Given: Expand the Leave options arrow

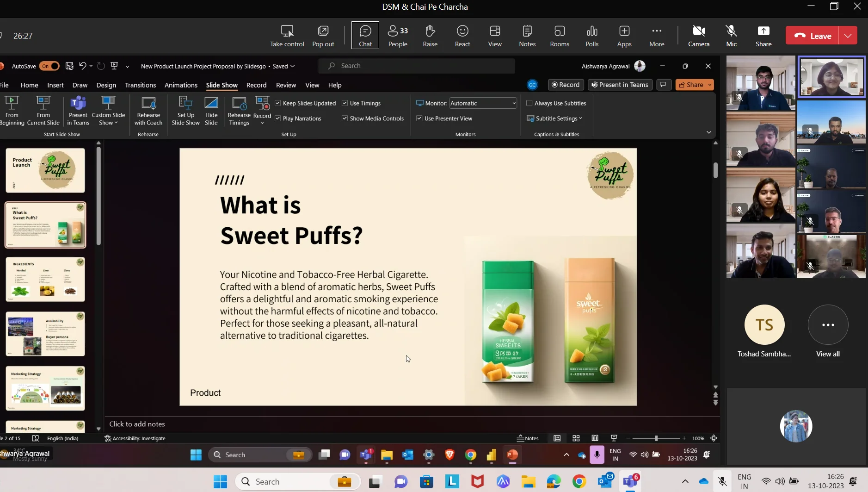Looking at the screenshot, I should pos(848,36).
